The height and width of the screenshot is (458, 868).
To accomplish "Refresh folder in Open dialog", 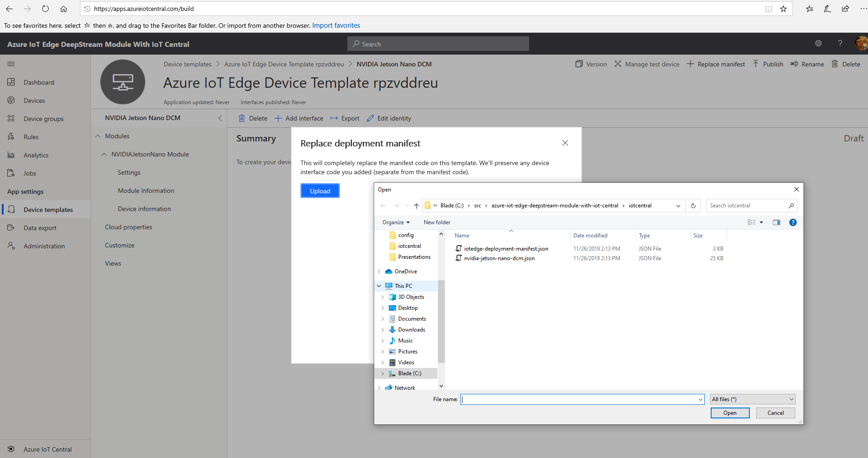I will pos(693,206).
